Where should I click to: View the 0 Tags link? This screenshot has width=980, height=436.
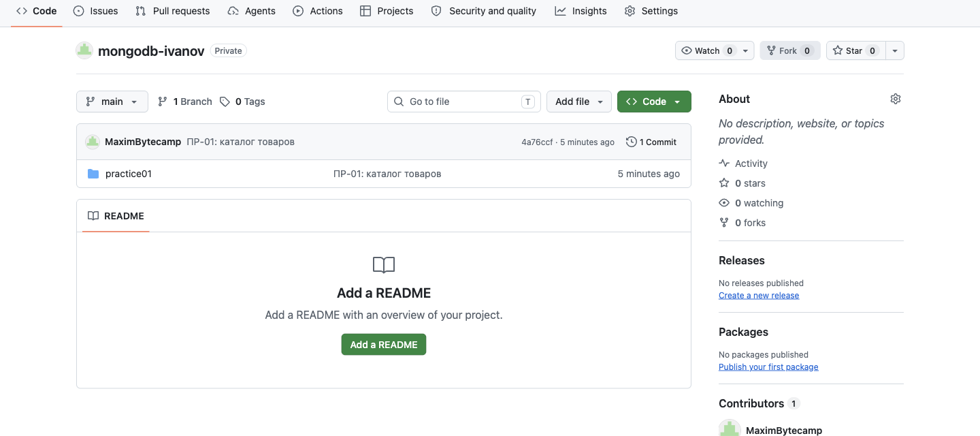pos(242,102)
